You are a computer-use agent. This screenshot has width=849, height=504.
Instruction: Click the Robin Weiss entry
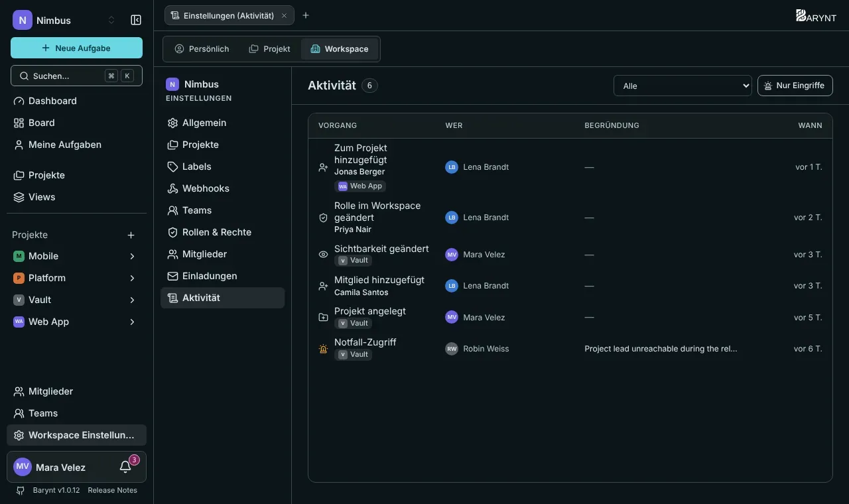point(477,348)
